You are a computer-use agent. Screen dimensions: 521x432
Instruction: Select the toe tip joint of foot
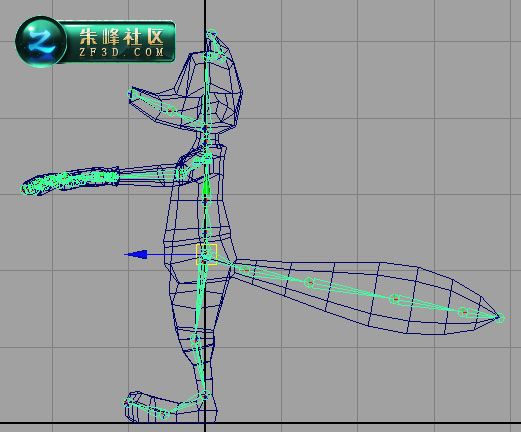(x=127, y=404)
